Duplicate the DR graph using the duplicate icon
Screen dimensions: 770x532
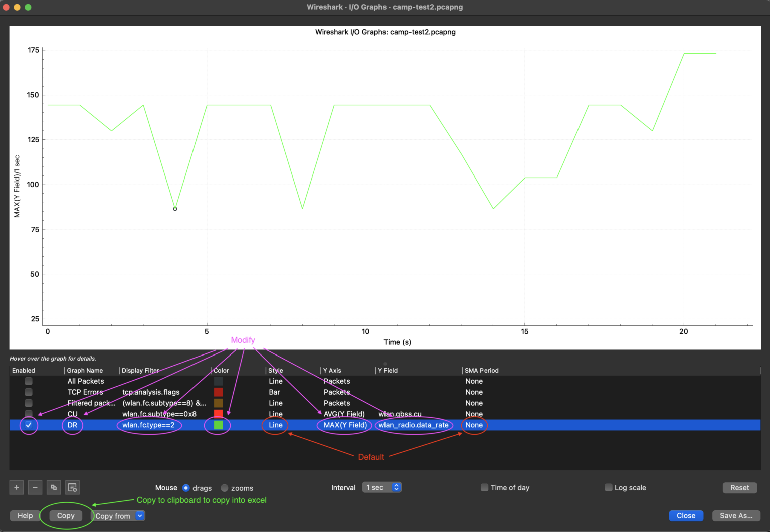[x=53, y=487]
